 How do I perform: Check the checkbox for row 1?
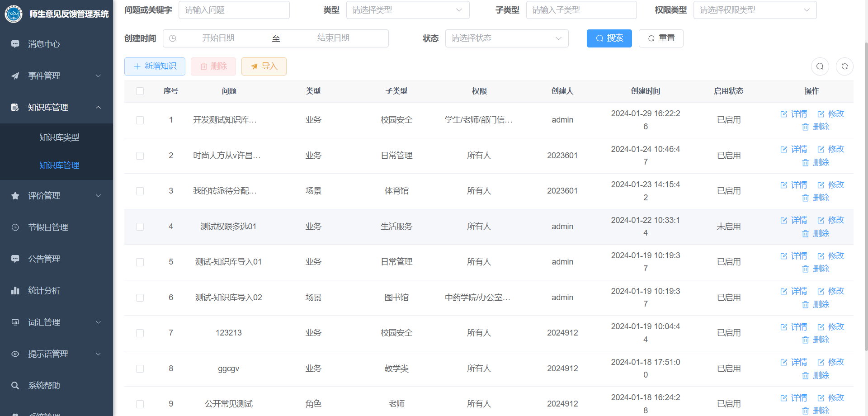point(140,120)
